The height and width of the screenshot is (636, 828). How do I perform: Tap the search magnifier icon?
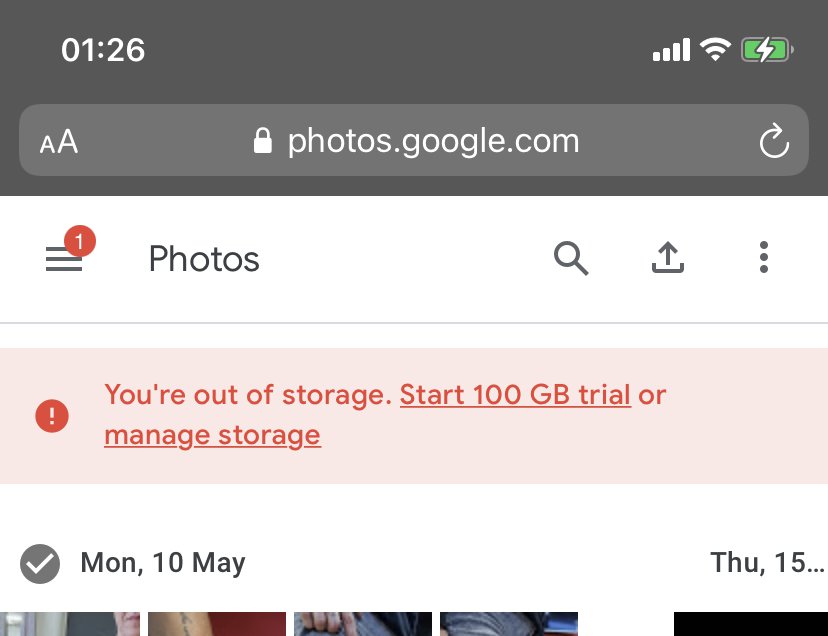tap(571, 258)
